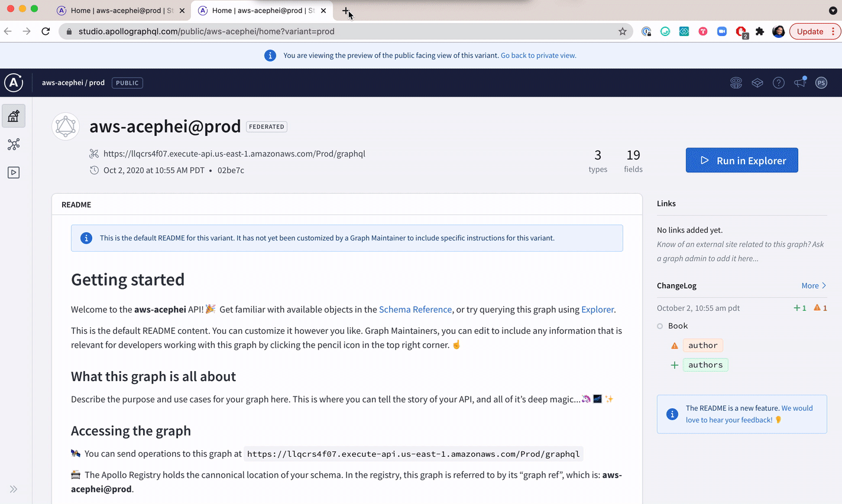Click the warning icon beside author
This screenshot has height=504, width=842.
(674, 346)
